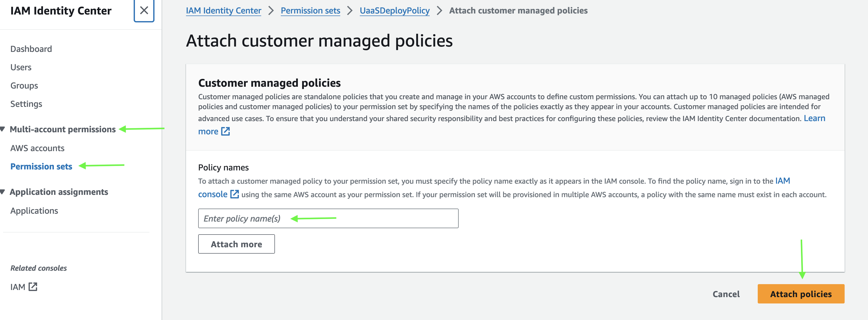
Task: Open Applications in the sidebar
Action: click(34, 210)
